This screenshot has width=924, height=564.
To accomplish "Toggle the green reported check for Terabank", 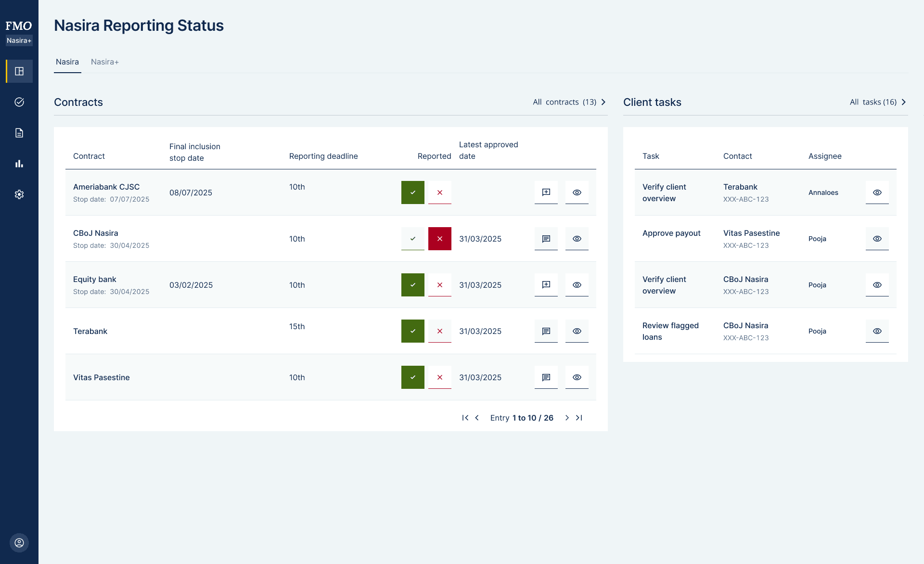I will [x=412, y=331].
